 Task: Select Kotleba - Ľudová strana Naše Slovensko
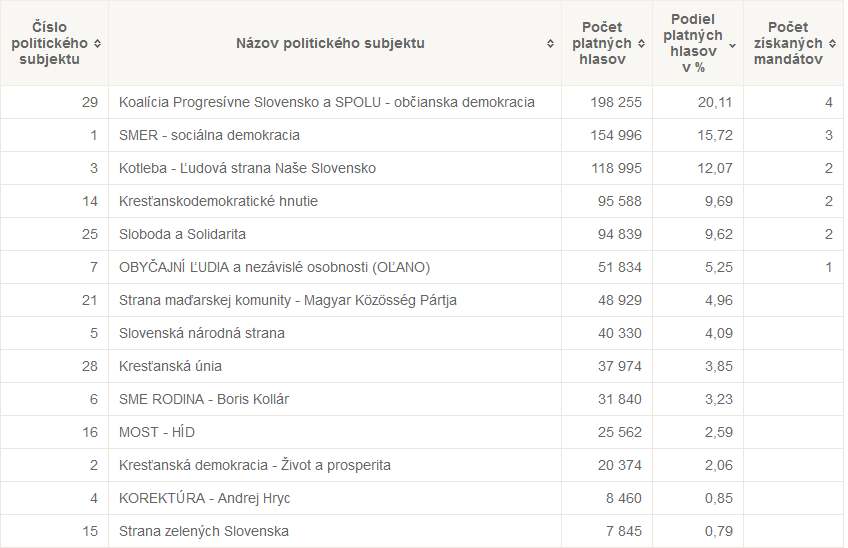[247, 168]
